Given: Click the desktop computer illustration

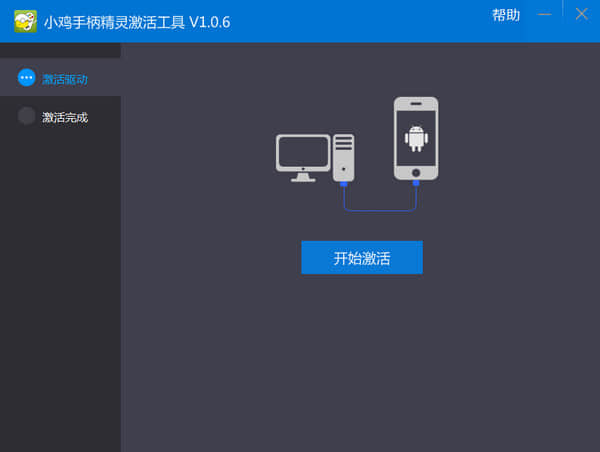Looking at the screenshot, I should click(x=315, y=158).
